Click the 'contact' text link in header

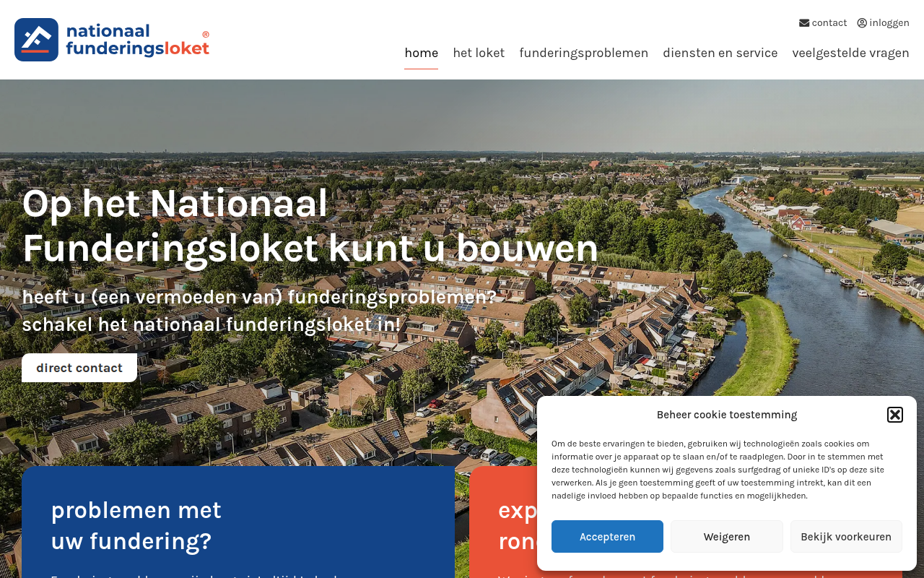click(829, 23)
